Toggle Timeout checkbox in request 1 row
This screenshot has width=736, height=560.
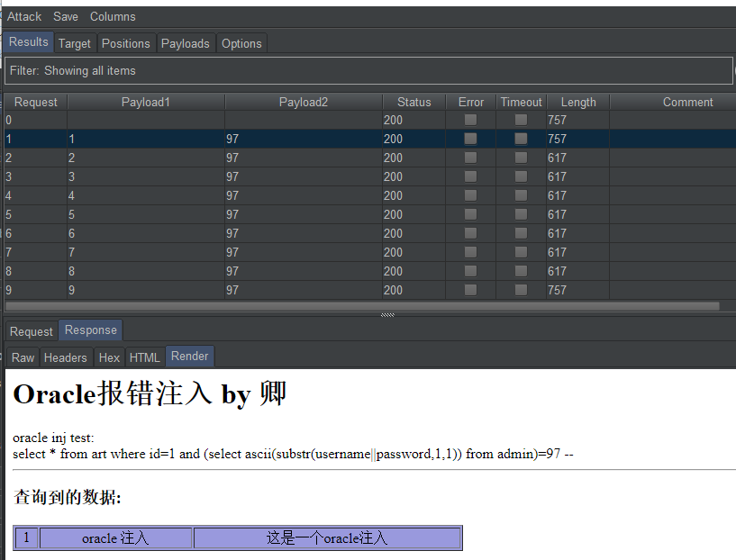[521, 139]
